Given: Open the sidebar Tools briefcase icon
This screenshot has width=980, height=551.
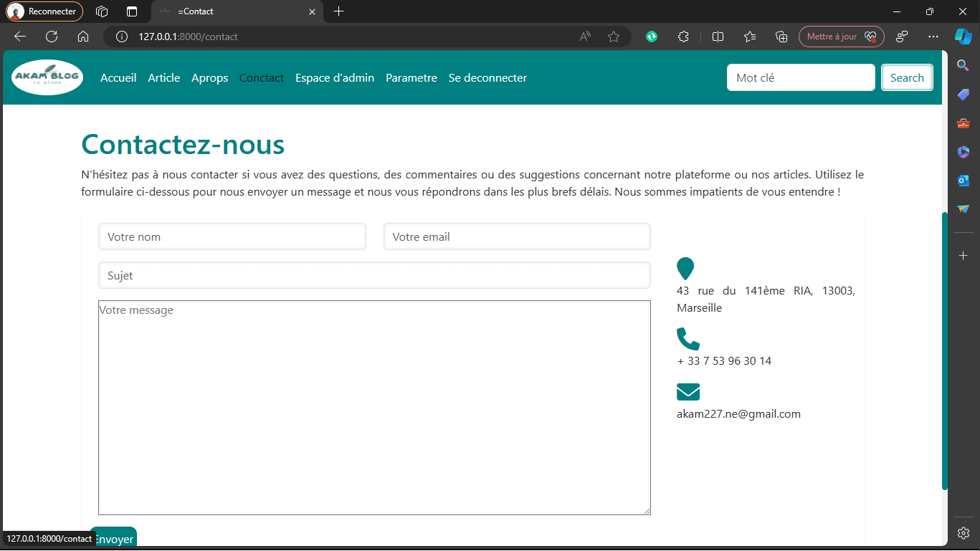Looking at the screenshot, I should point(964,123).
